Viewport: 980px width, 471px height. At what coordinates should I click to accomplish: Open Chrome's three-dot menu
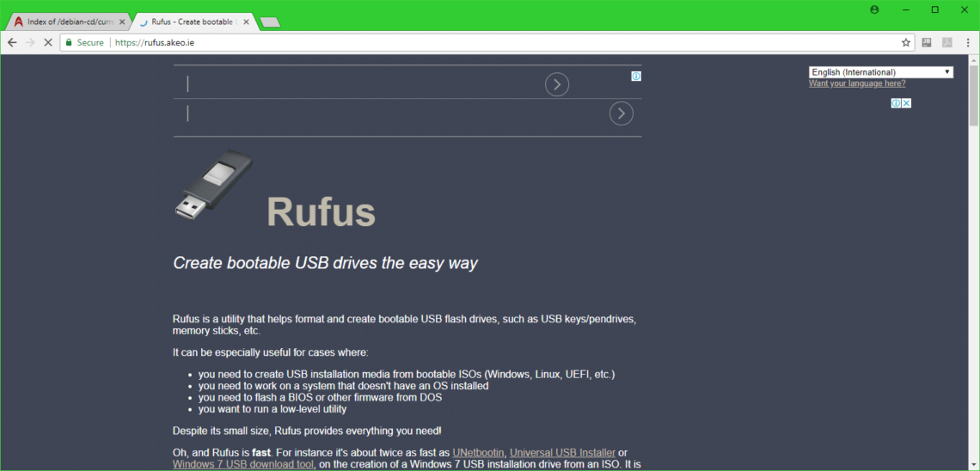click(966, 42)
